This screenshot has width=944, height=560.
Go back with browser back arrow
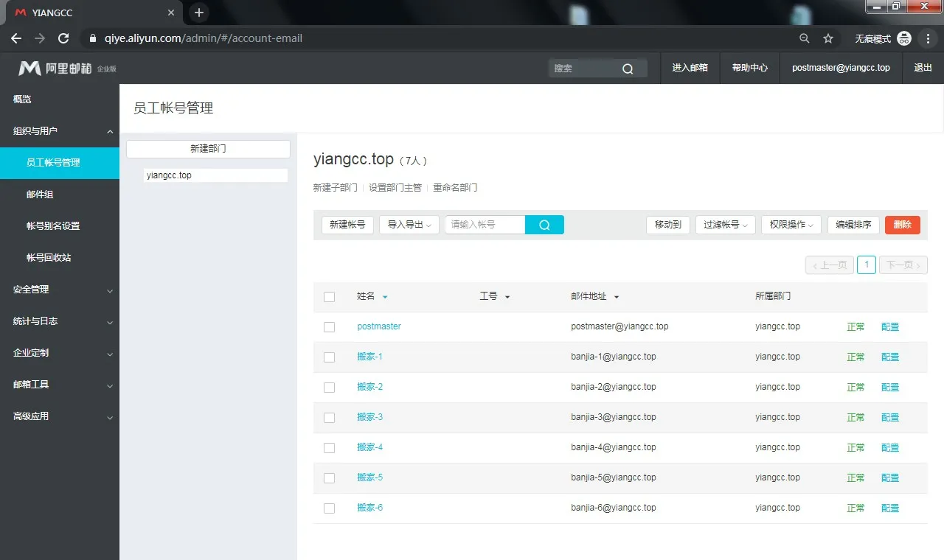click(x=16, y=38)
